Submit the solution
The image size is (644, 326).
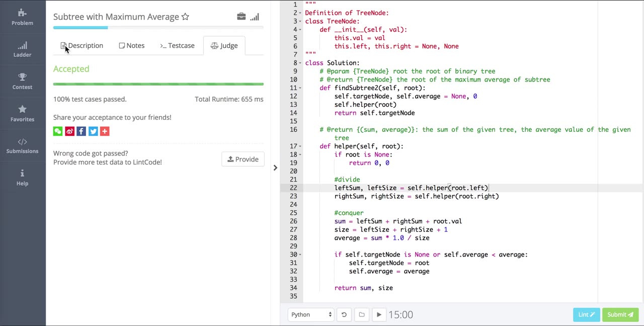point(620,314)
